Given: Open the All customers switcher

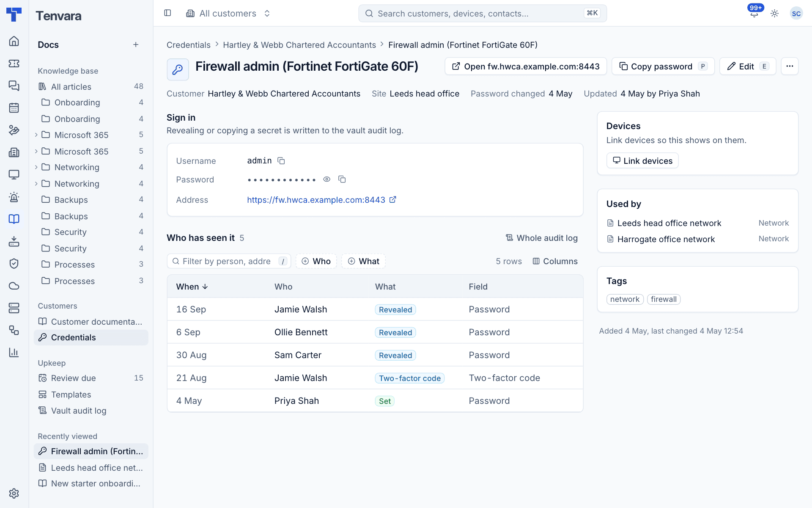Looking at the screenshot, I should click(228, 14).
